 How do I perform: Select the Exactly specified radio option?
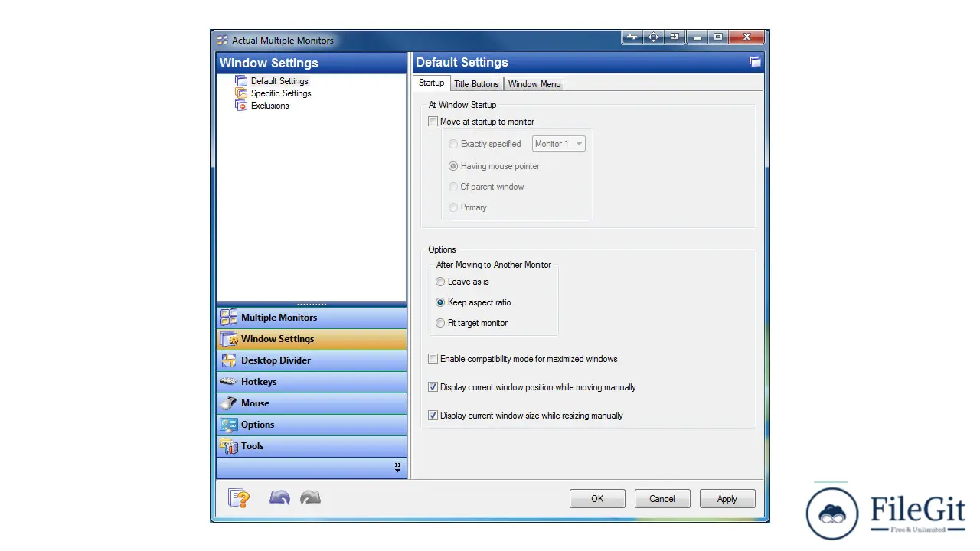(454, 144)
